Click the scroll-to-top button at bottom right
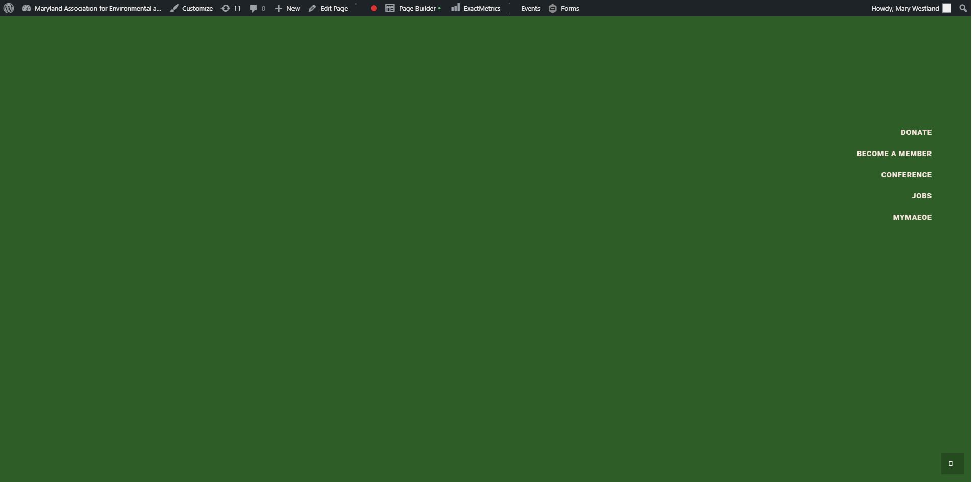Viewport: 980px width, 482px height. click(x=951, y=464)
